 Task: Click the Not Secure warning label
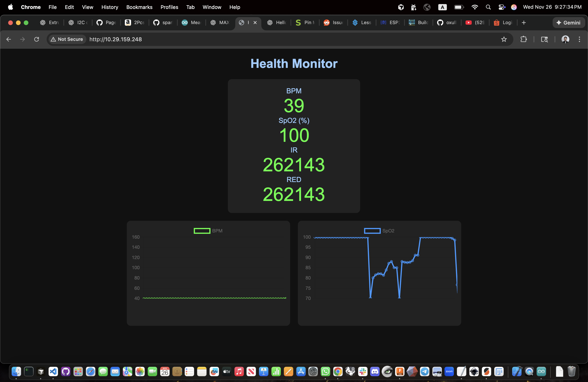pos(66,39)
